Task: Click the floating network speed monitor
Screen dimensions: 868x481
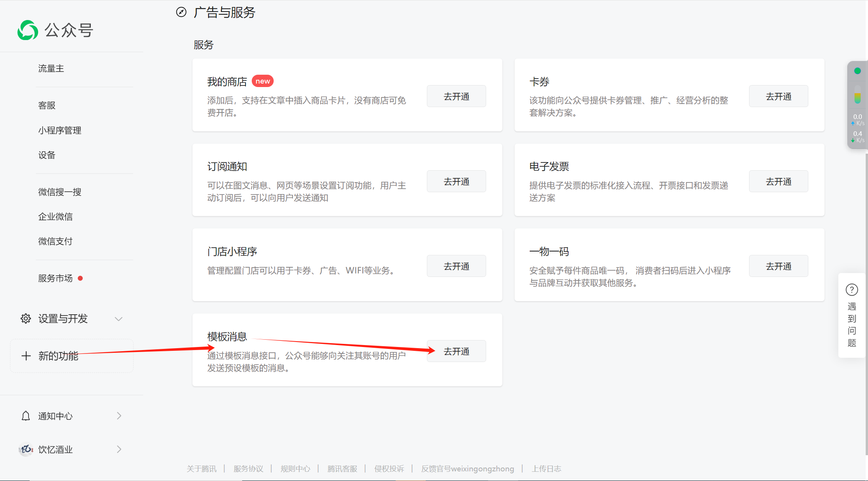Action: pos(857,104)
